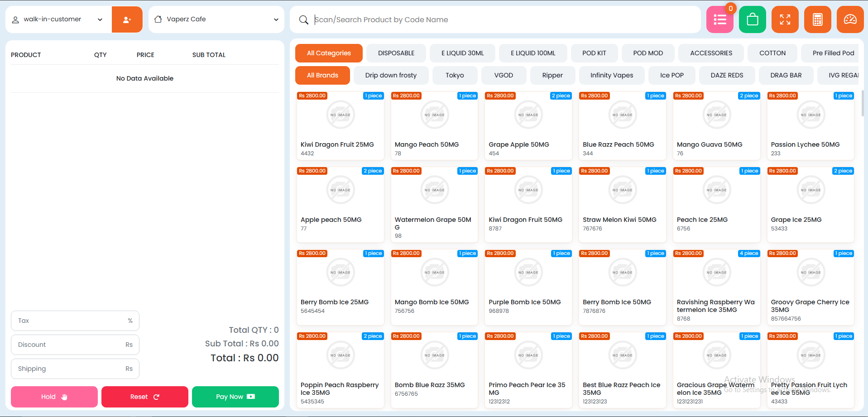Add Blue Razz Peach 50MG product
The width and height of the screenshot is (868, 417).
[x=623, y=126]
